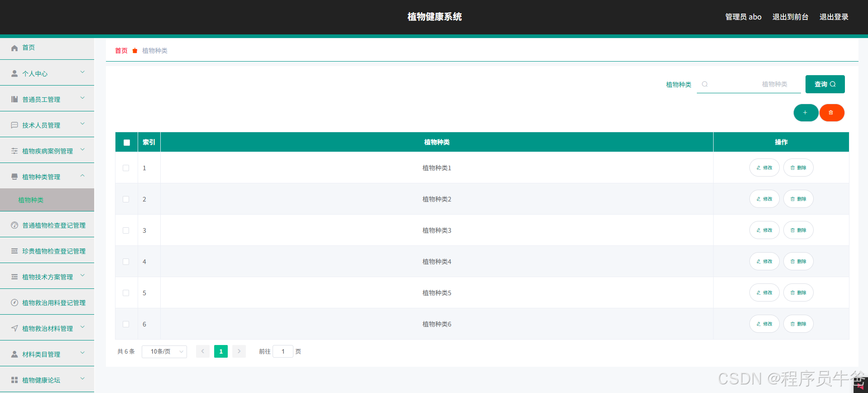868x393 pixels.
Task: Open the 10条/页 page size dropdown
Action: tap(164, 351)
